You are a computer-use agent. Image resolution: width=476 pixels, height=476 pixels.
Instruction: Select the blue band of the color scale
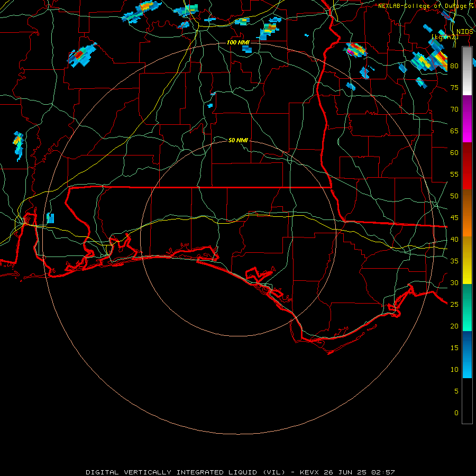tap(467, 354)
